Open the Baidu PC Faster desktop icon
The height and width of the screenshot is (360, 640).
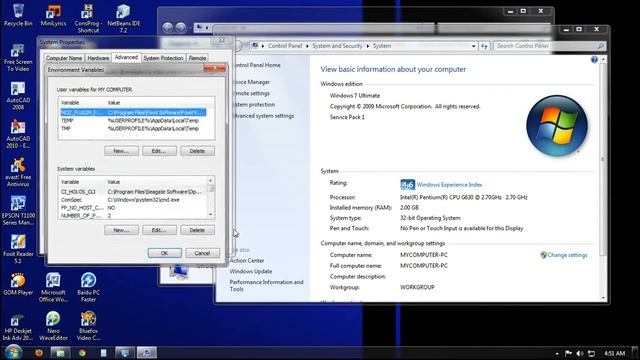88,288
